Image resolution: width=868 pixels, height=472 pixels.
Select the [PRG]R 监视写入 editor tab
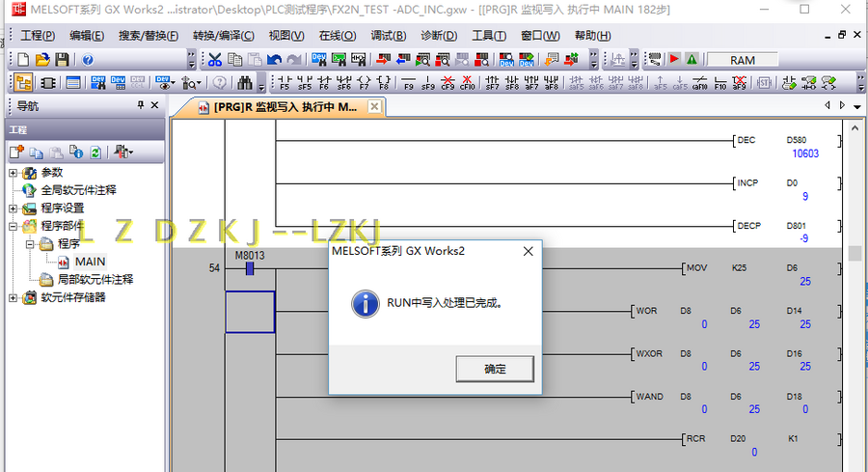tap(285, 107)
